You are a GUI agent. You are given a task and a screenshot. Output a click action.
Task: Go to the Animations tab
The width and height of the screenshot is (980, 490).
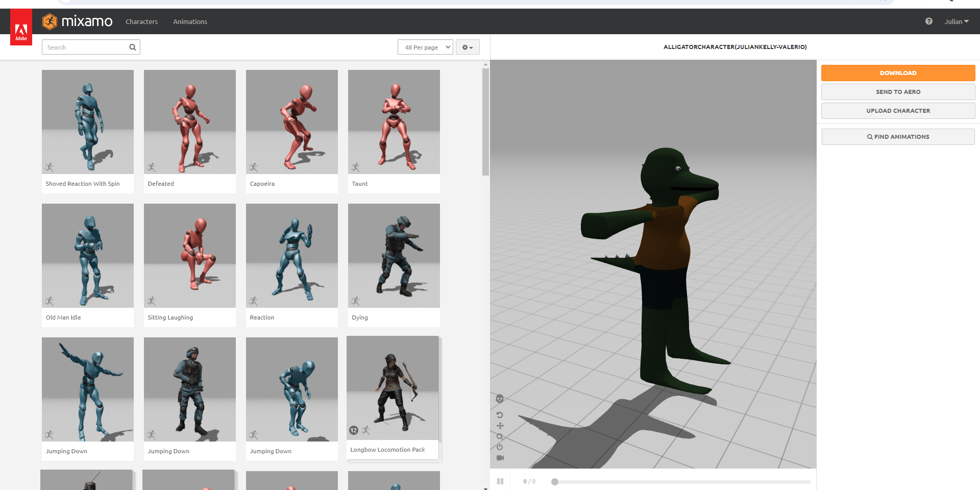pos(190,21)
